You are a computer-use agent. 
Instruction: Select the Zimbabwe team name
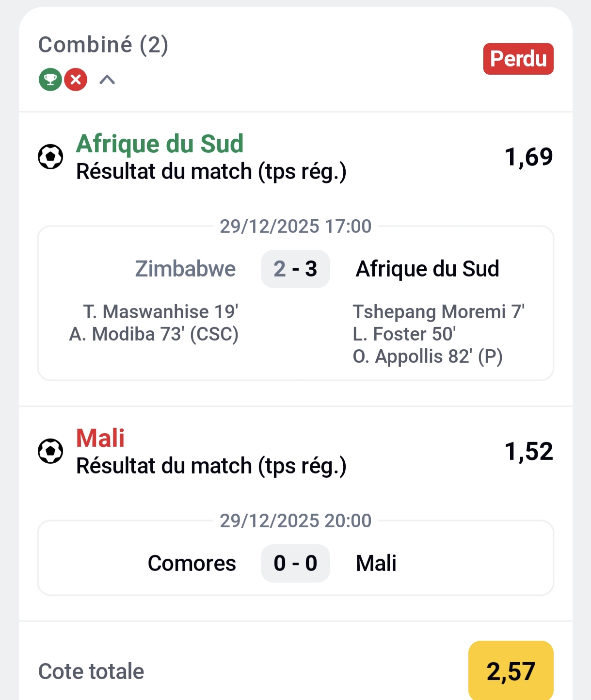(185, 269)
